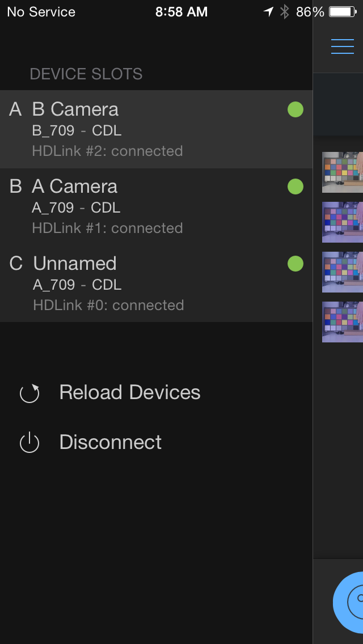This screenshot has height=644, width=363.
Task: Toggle green status dot for B Camera
Action: coord(296,109)
